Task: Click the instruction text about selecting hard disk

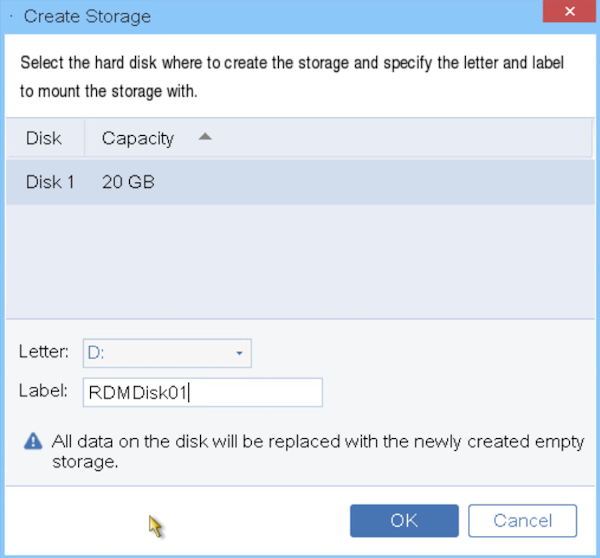Action: (x=292, y=77)
